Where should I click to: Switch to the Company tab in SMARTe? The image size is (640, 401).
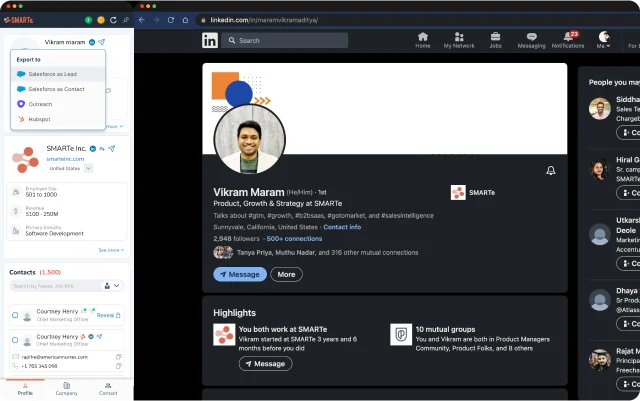pyautogui.click(x=67, y=389)
